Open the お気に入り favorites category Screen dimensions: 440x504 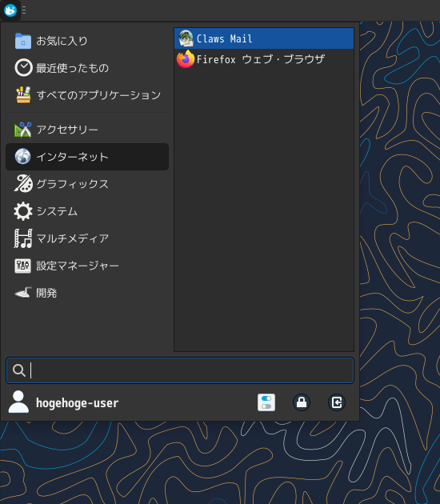[87, 41]
